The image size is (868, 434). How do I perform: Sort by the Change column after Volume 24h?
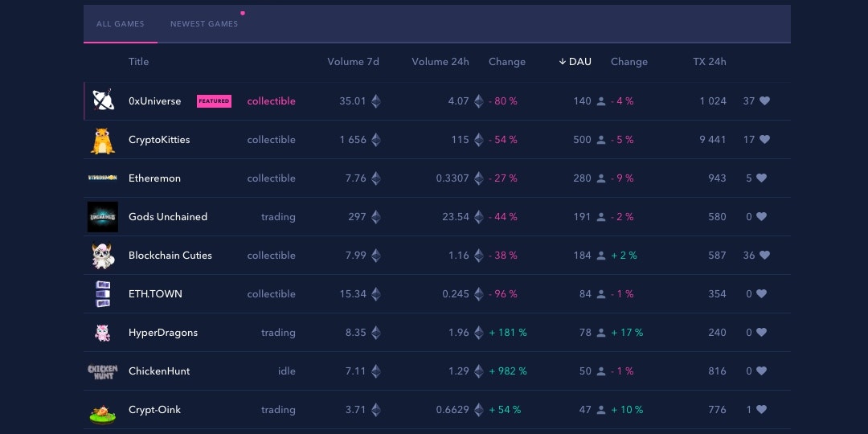[507, 61]
